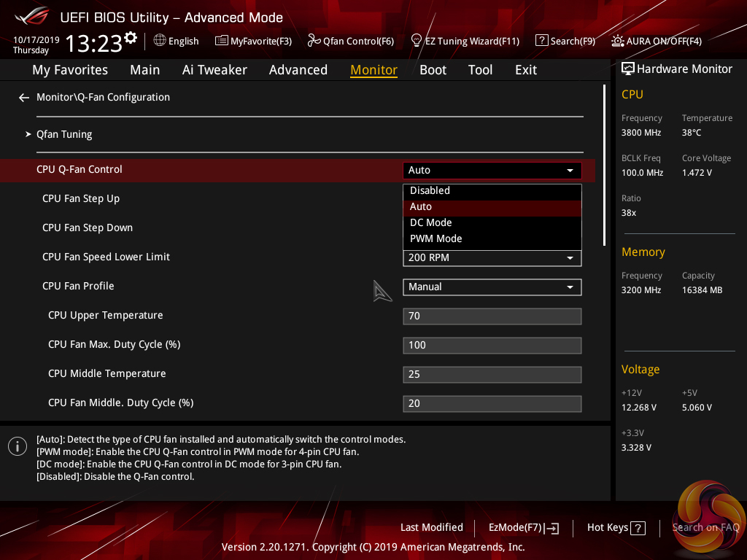
Task: Open the Advanced tab
Action: [298, 70]
